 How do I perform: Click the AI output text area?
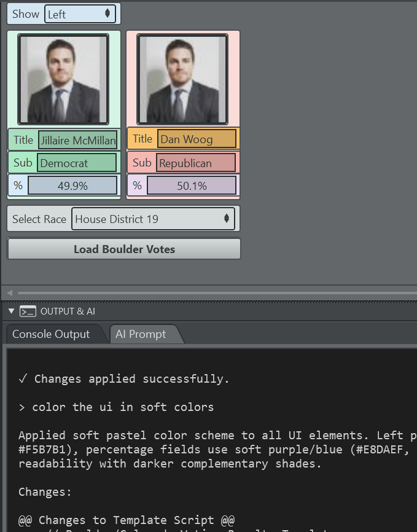coord(209,442)
